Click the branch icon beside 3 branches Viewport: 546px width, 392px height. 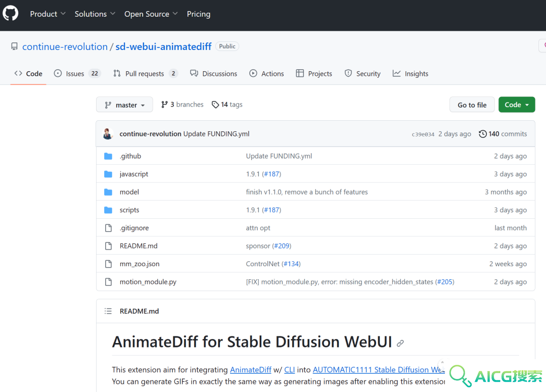click(164, 105)
